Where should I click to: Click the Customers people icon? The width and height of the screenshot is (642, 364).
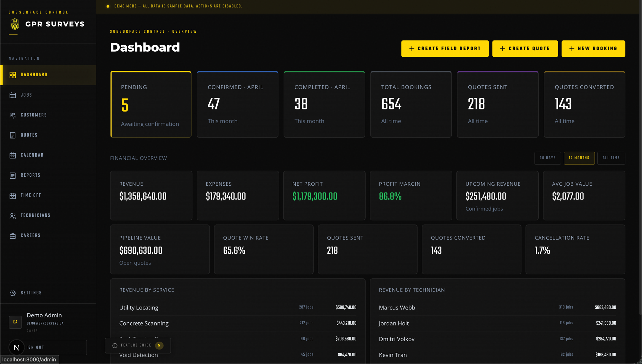pyautogui.click(x=13, y=115)
